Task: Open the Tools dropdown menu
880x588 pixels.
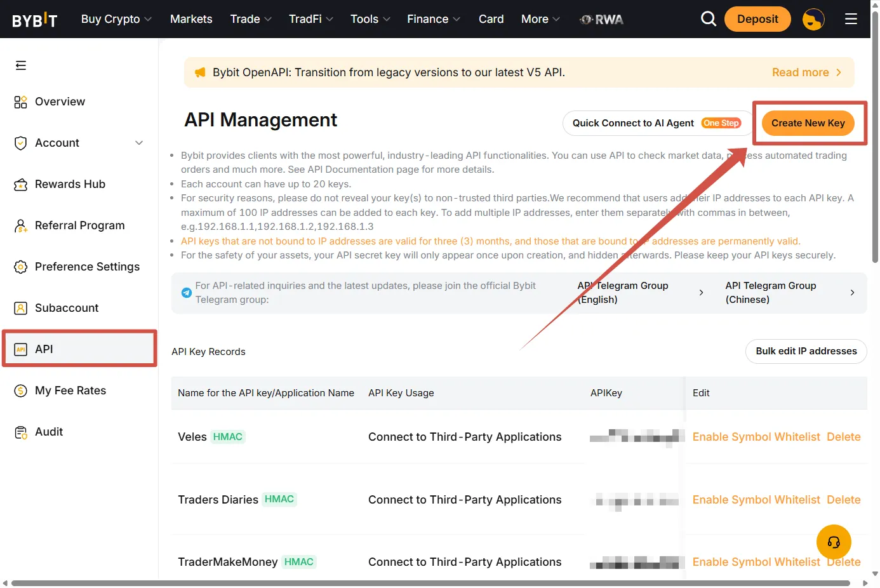Action: pyautogui.click(x=370, y=19)
